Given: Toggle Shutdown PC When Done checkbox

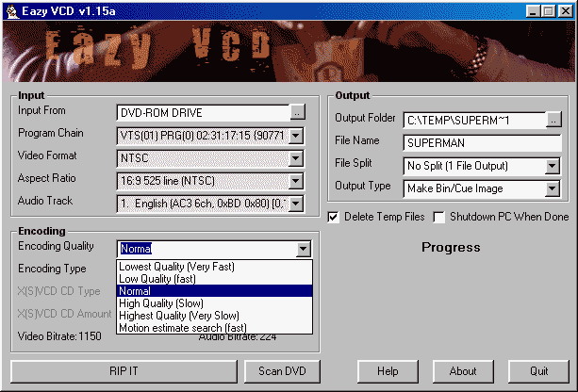Looking at the screenshot, I should [439, 217].
